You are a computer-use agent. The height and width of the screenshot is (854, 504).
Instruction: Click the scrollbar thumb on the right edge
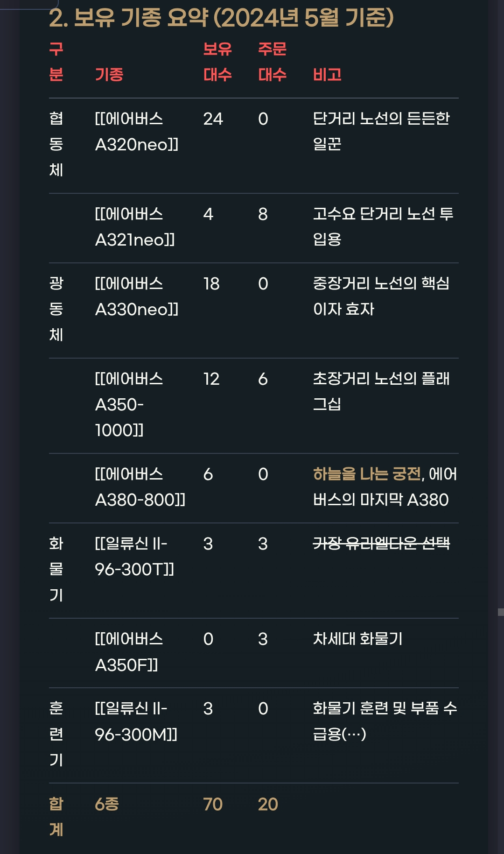point(501,612)
